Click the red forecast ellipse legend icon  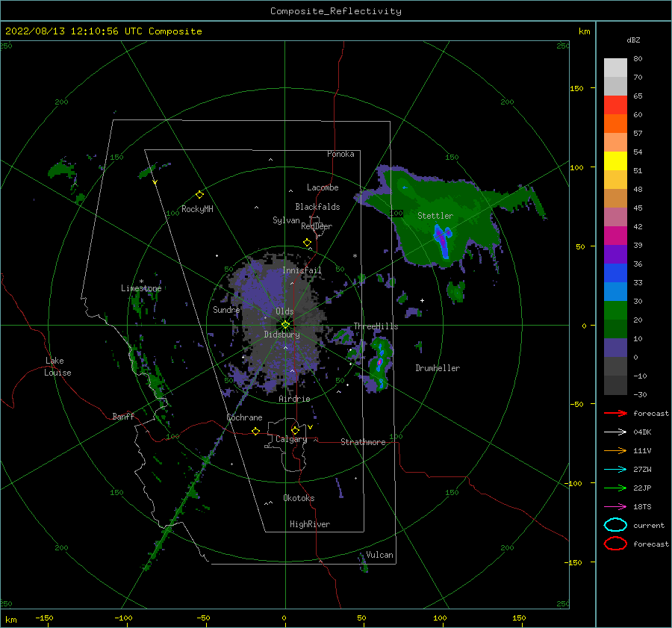(x=615, y=544)
